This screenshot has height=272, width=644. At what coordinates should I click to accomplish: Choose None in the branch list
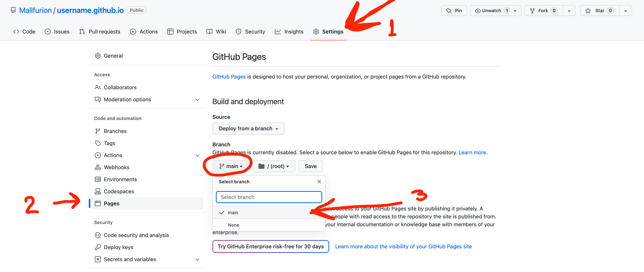269,225
